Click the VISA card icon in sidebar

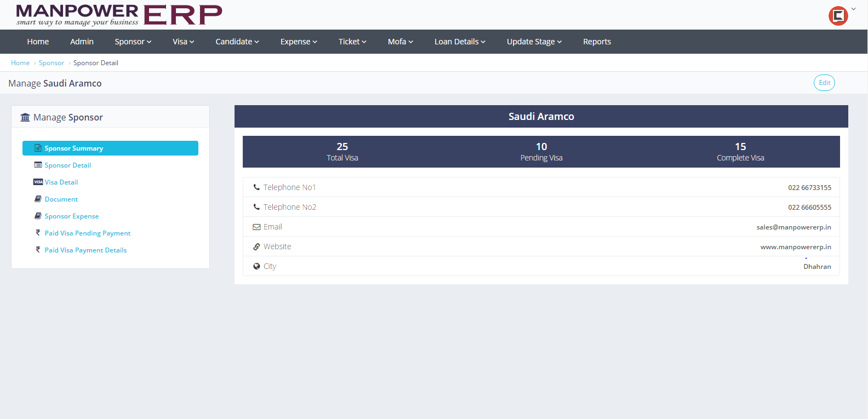click(x=38, y=182)
